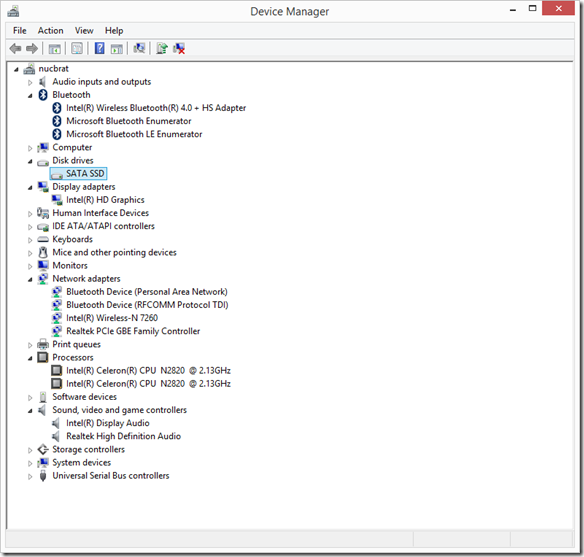
Task: Open the View menu
Action: coord(84,31)
